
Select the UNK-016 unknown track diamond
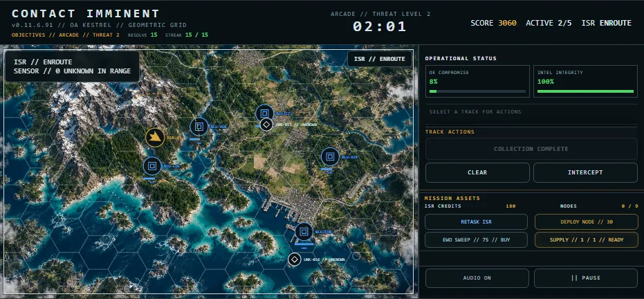point(294,260)
